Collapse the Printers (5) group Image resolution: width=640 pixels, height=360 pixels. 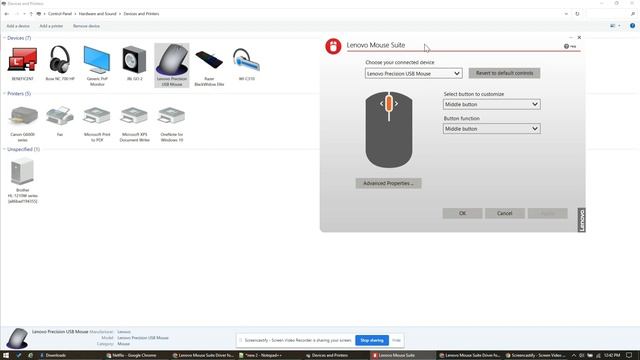coord(4,93)
